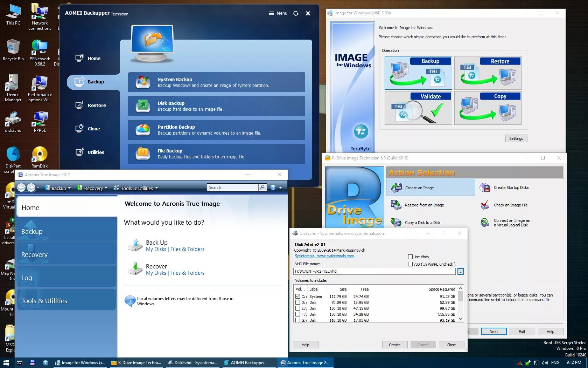Viewport: 588px width, 368px height.
Task: Switch to R-Drive Image taskbar button
Action: [x=136, y=363]
